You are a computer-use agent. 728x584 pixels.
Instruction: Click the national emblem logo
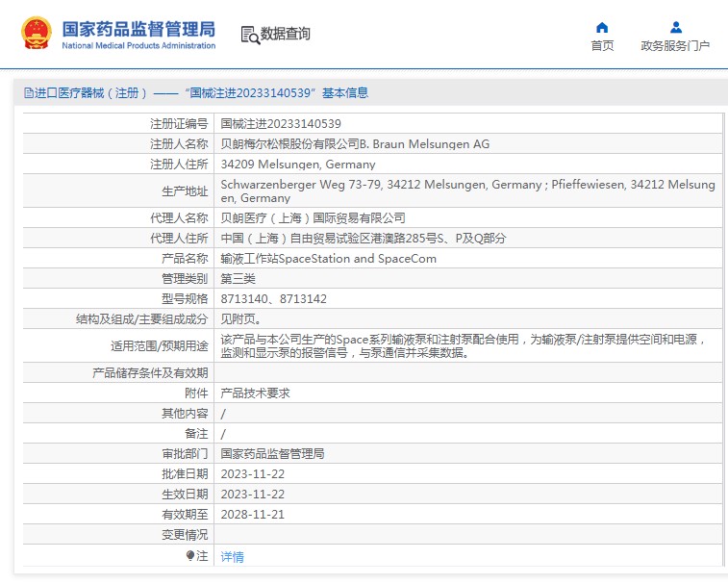37,33
